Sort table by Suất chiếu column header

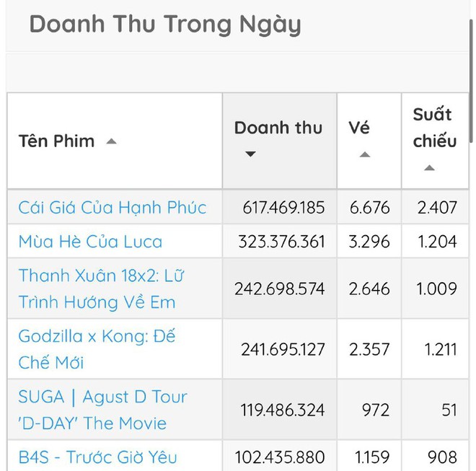(434, 128)
